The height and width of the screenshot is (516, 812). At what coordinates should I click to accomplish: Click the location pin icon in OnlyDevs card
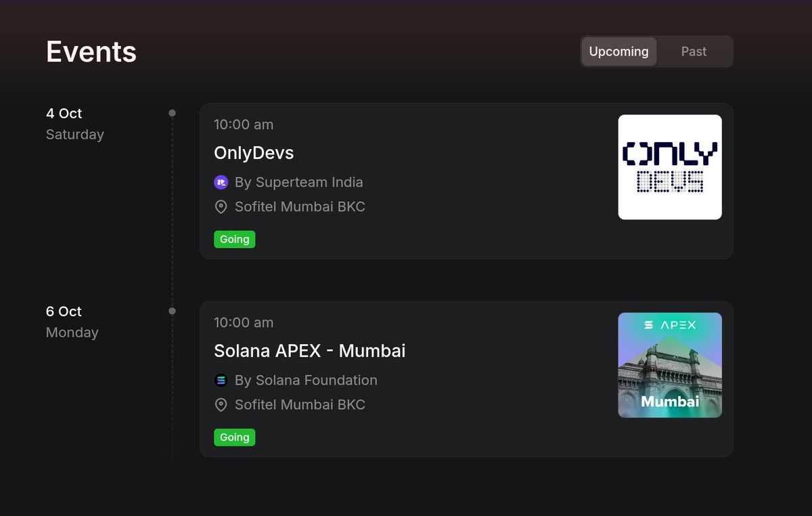pyautogui.click(x=221, y=207)
